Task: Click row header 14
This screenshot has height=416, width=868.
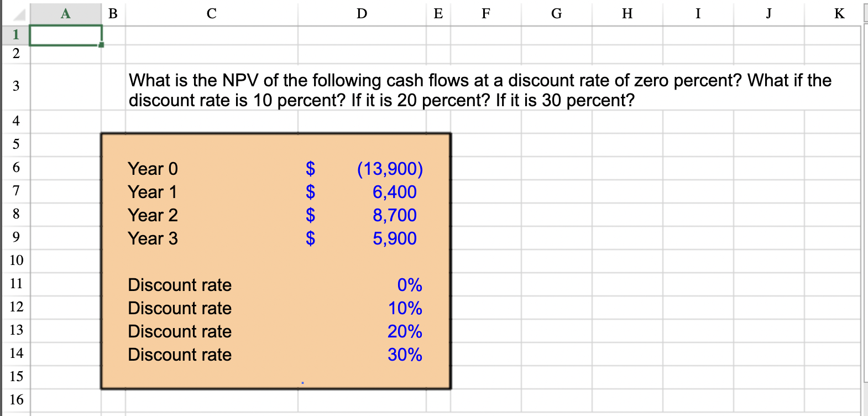Action: 15,354
